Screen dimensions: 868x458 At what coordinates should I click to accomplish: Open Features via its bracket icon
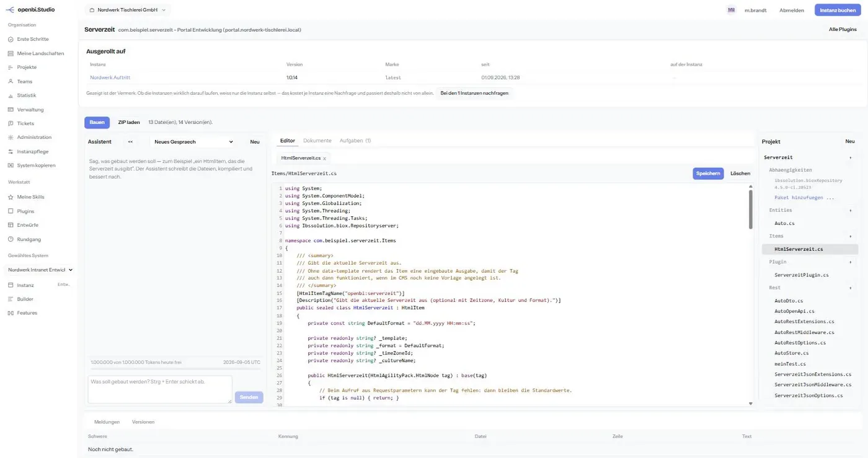click(11, 313)
